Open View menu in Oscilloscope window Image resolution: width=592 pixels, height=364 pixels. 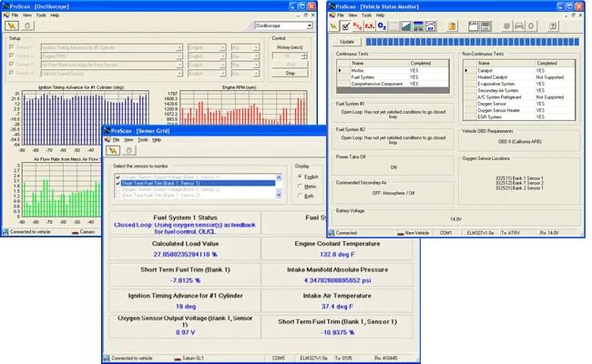coord(26,15)
